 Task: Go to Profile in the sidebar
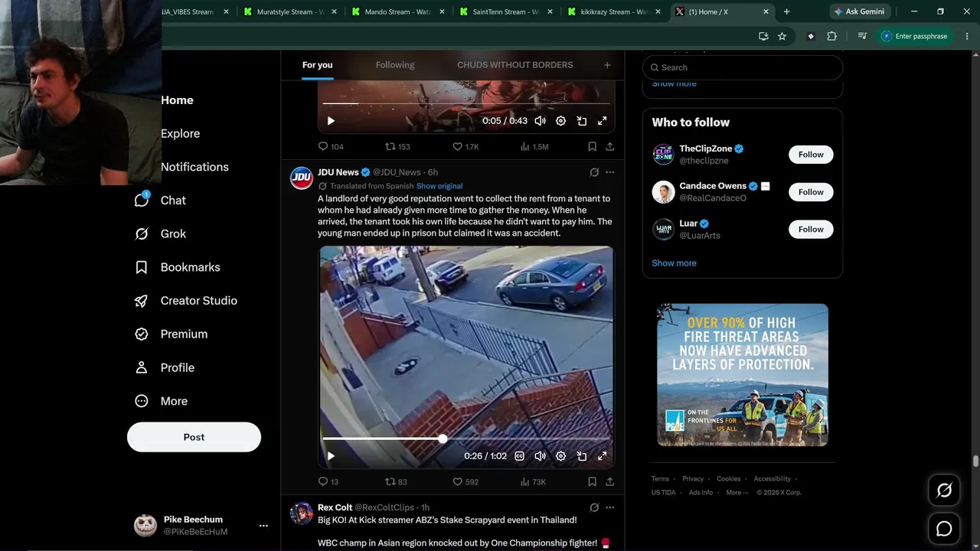164,368
